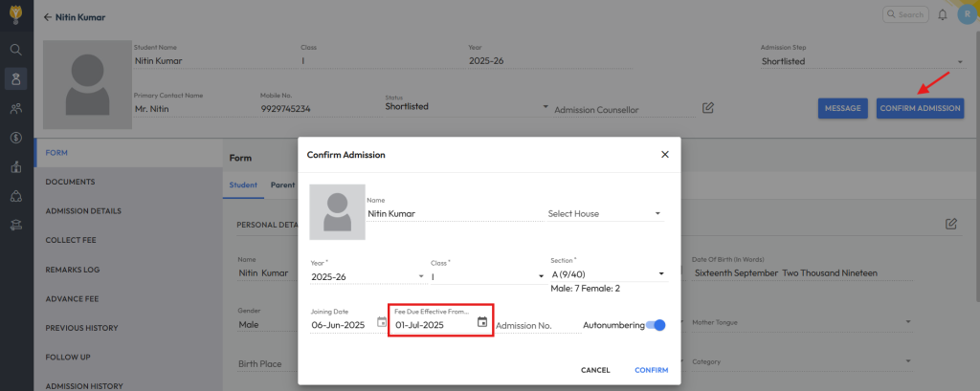Click the graduation cap sidebar icon
The image size is (980, 391).
(16, 226)
